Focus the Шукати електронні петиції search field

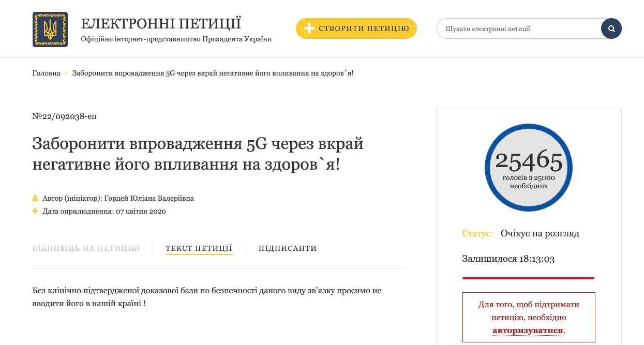[x=517, y=28]
